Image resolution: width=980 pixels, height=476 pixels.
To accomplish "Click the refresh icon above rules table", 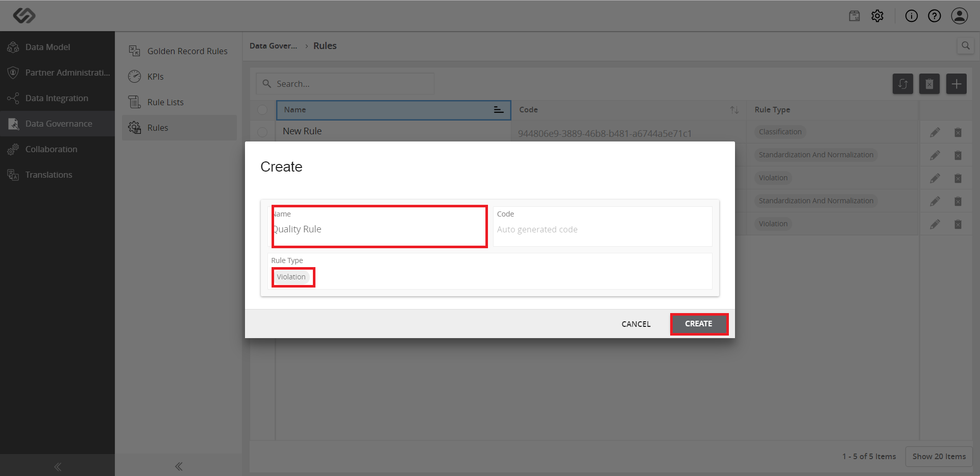I will point(903,84).
